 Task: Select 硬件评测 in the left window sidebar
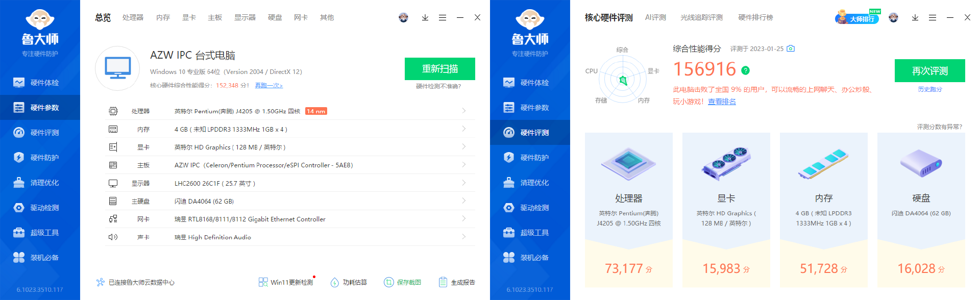(x=40, y=133)
